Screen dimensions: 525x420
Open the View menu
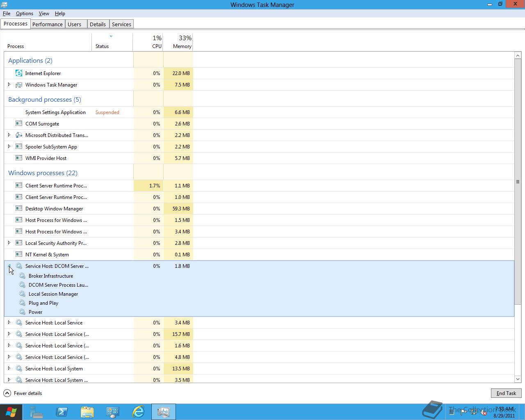44,14
